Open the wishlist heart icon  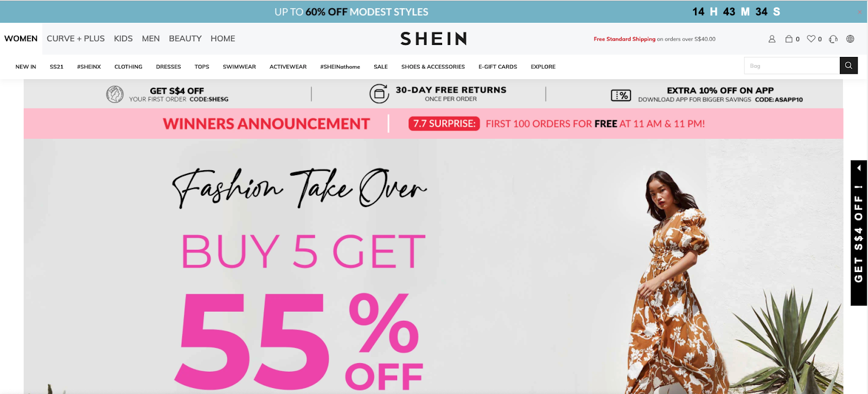(x=811, y=39)
